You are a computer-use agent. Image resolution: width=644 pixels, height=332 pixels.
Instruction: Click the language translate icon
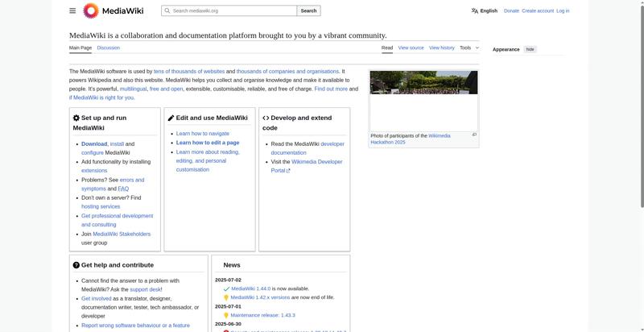point(475,10)
